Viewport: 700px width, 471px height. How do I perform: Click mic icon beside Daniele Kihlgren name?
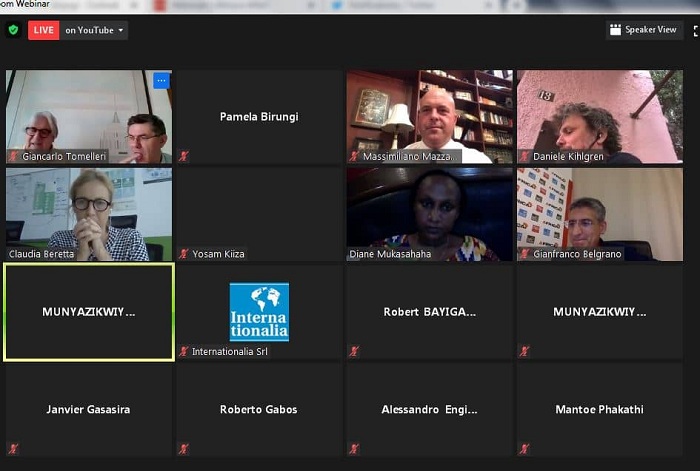point(524,156)
